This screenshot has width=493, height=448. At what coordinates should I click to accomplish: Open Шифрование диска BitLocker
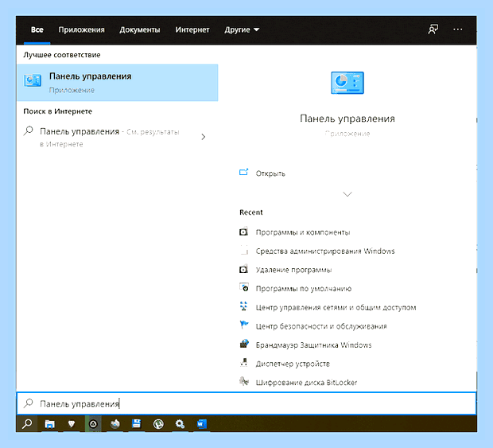point(306,383)
